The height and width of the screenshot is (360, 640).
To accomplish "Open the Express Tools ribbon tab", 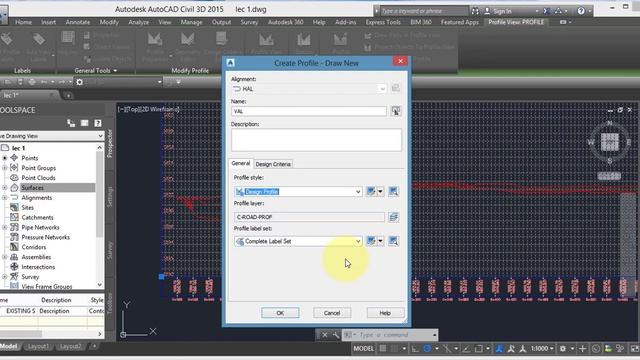I will click(x=383, y=22).
